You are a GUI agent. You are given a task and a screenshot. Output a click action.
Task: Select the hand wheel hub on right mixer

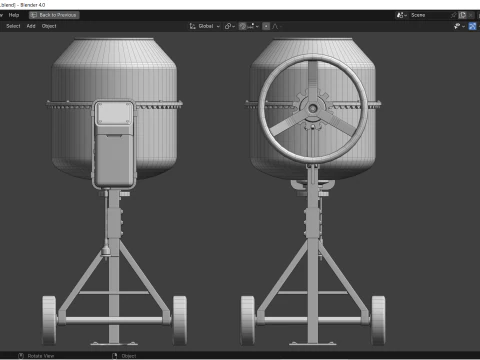[x=313, y=108]
